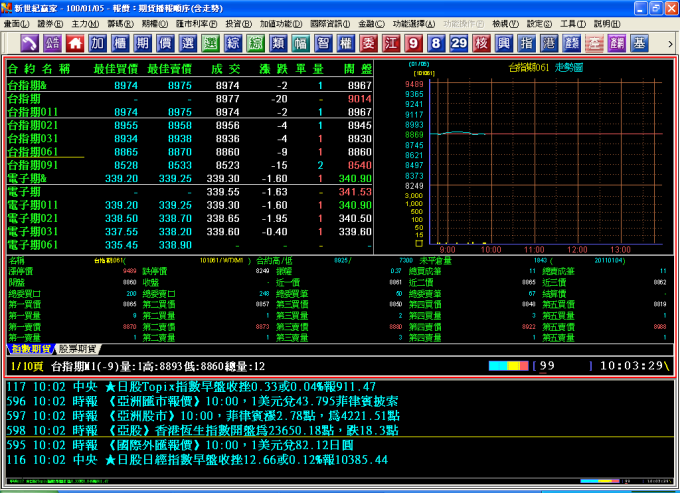Open news item 598 about 香港恆生指數
Image resolution: width=680 pixels, height=493 pixels.
[203, 430]
